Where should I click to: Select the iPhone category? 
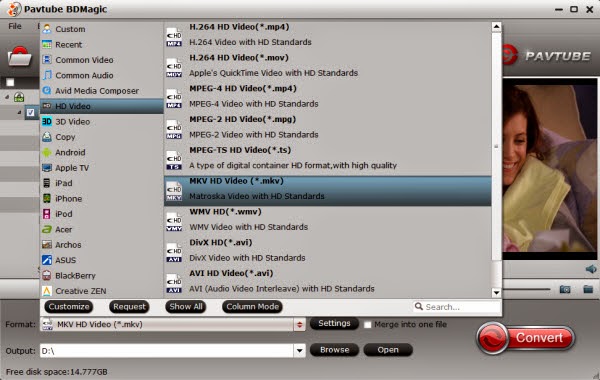[x=101, y=199]
